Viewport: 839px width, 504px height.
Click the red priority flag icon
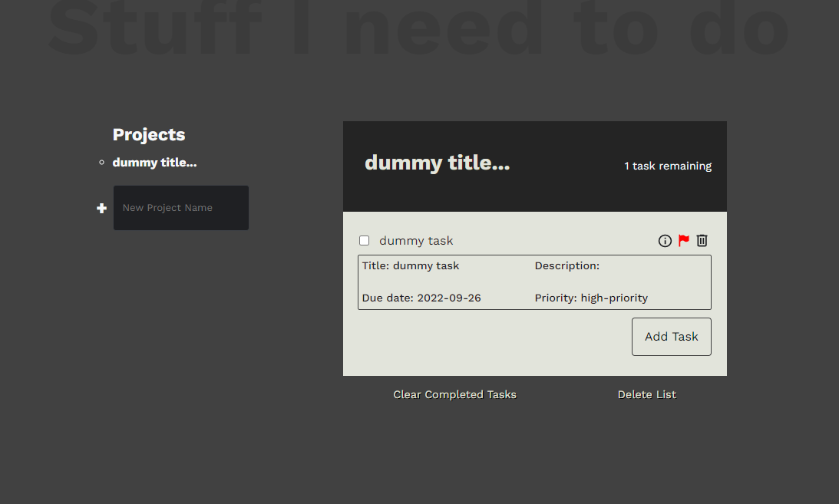point(684,241)
